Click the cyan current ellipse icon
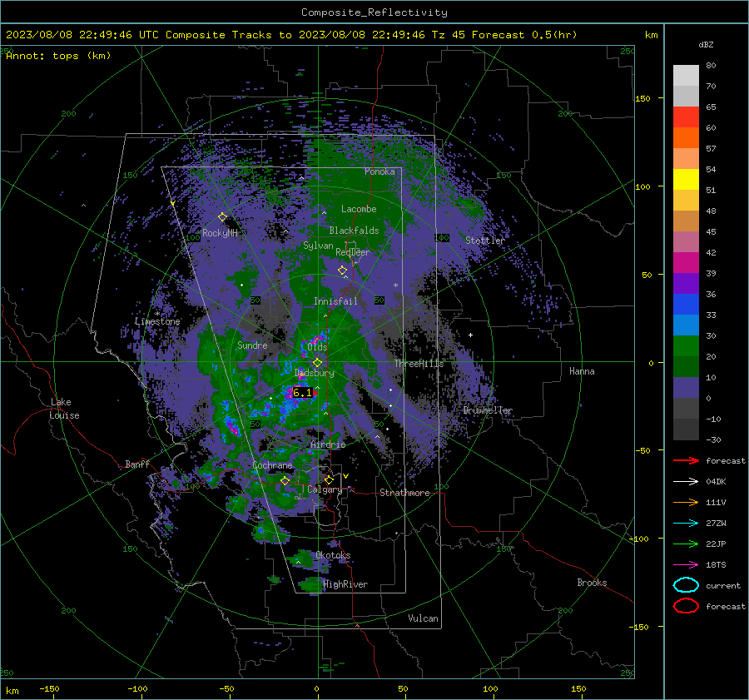 [x=686, y=585]
